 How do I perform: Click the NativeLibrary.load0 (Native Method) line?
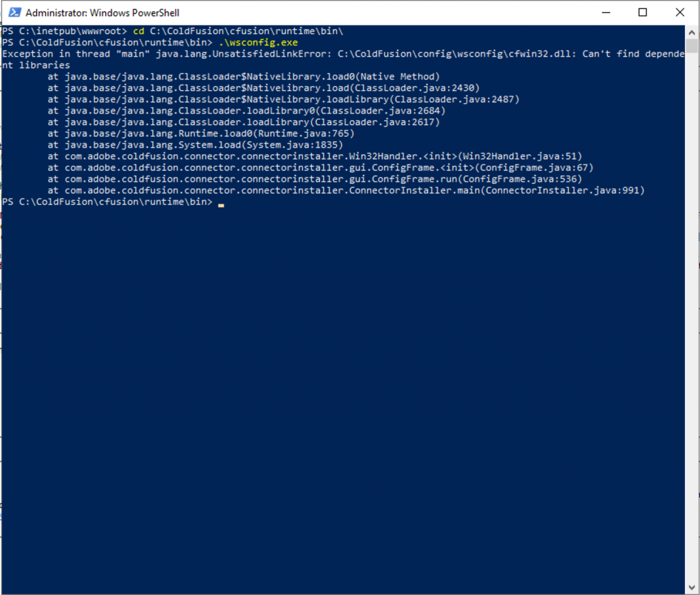[243, 77]
